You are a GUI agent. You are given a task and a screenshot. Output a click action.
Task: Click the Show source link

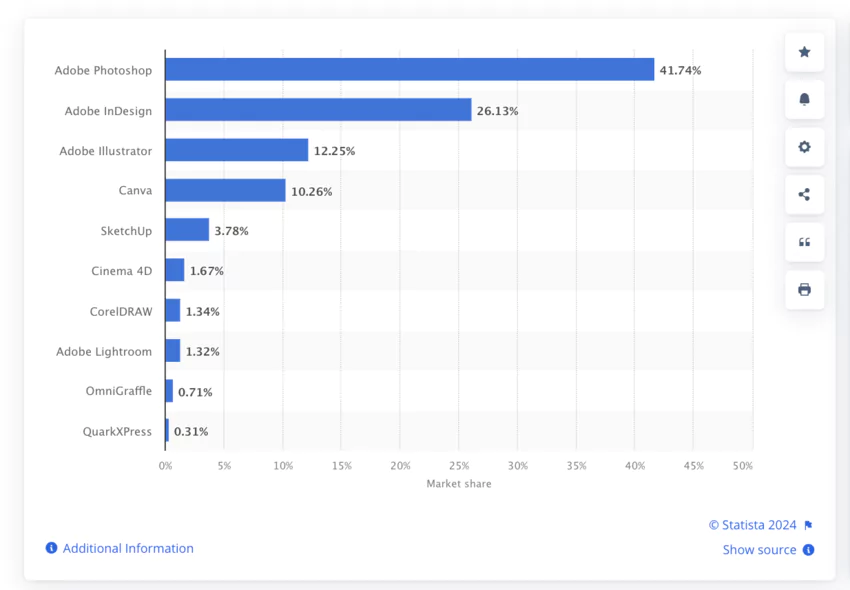[760, 549]
